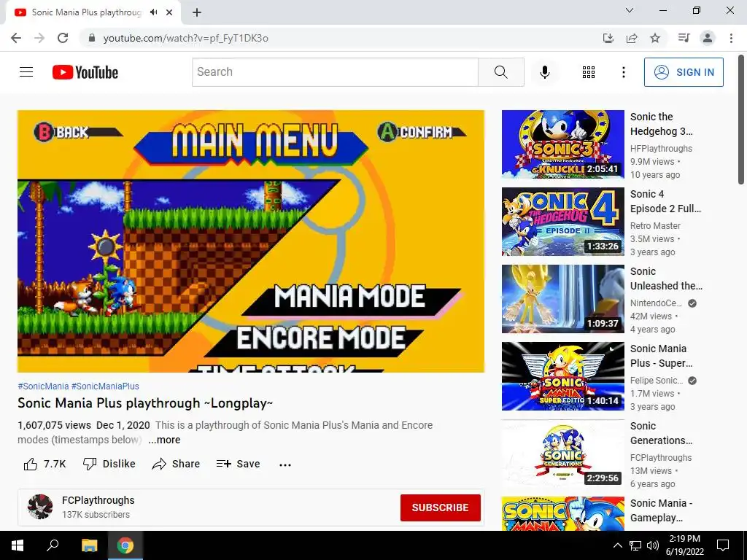
Task: Bookmark this page with star
Action: coord(655,38)
